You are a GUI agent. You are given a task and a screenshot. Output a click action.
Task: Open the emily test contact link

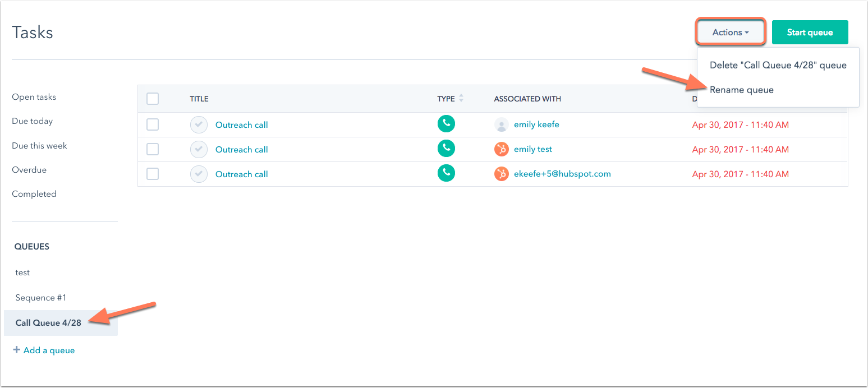click(x=533, y=149)
